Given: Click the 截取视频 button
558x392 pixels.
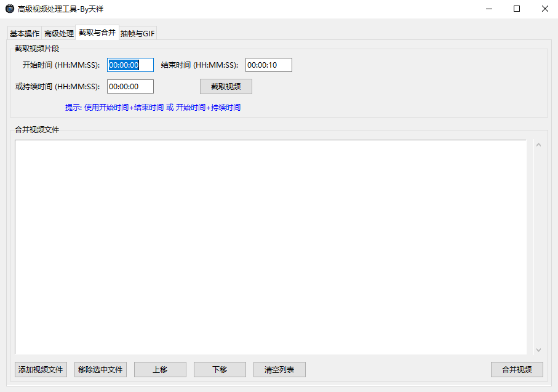Looking at the screenshot, I should tap(226, 87).
